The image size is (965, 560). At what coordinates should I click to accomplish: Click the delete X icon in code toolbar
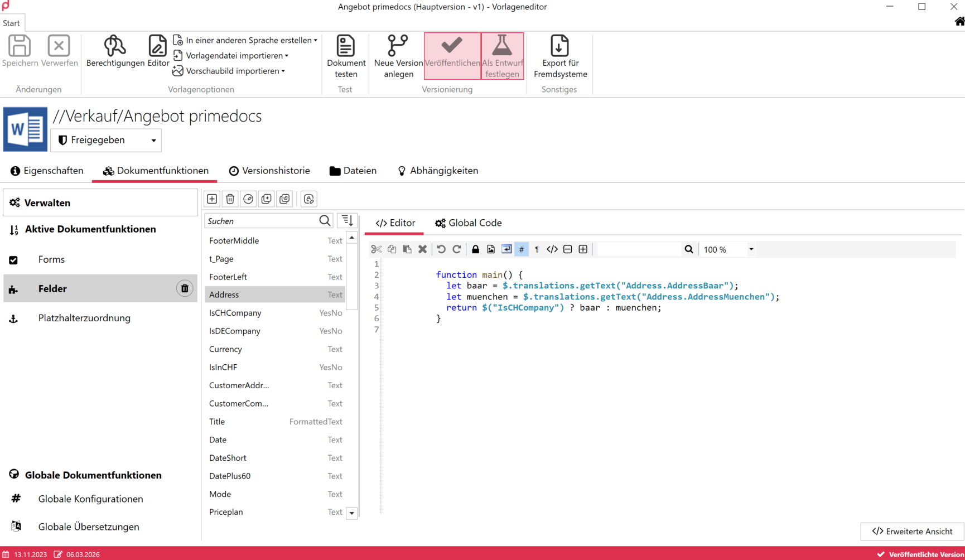[x=423, y=249]
